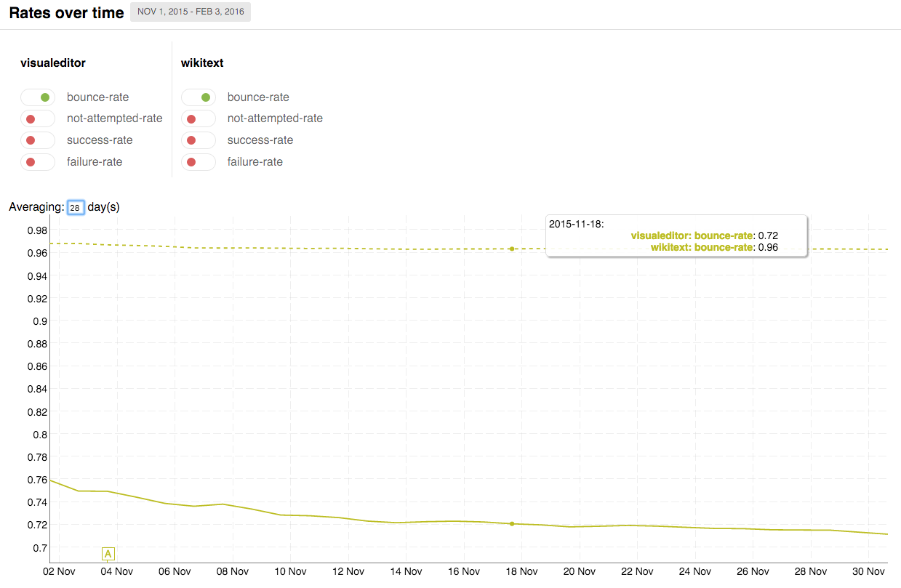Click the visualeditor bounce-rate label text
The image size is (901, 588).
tap(97, 97)
